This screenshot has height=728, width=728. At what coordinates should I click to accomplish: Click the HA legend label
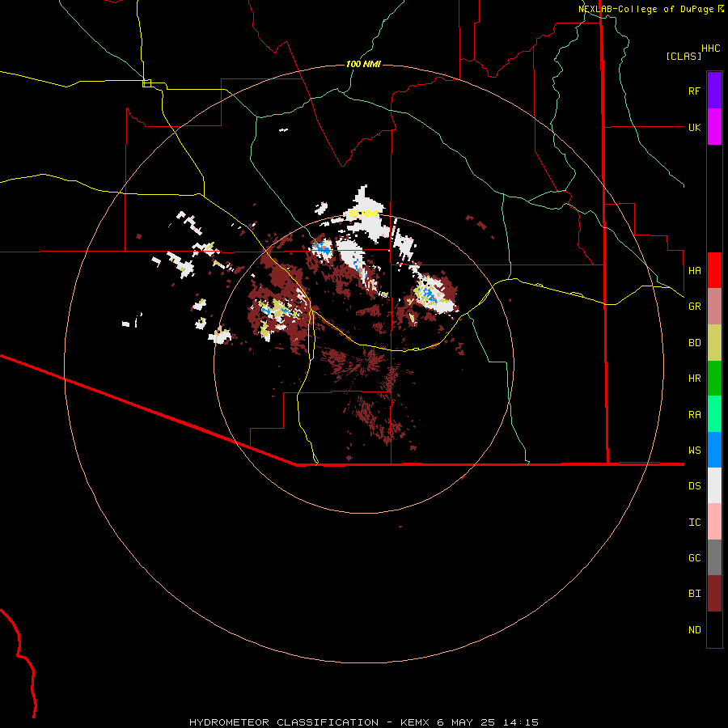694,270
